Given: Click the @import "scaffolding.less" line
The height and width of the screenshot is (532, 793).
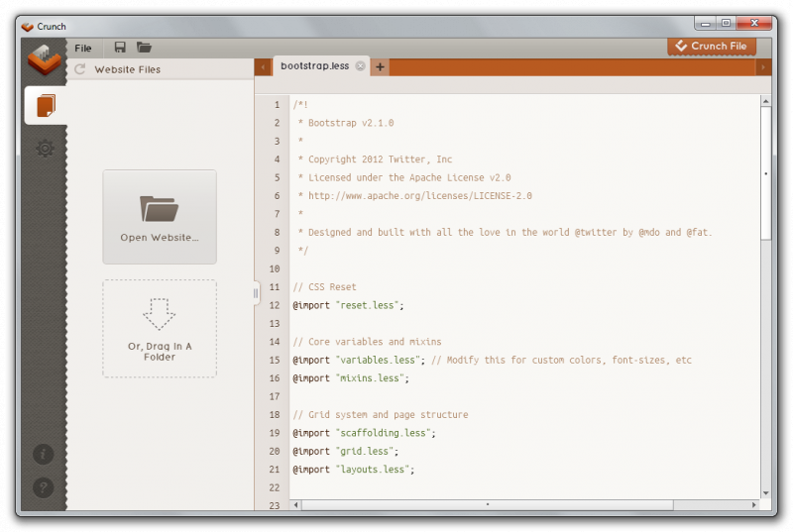Looking at the screenshot, I should (x=364, y=433).
